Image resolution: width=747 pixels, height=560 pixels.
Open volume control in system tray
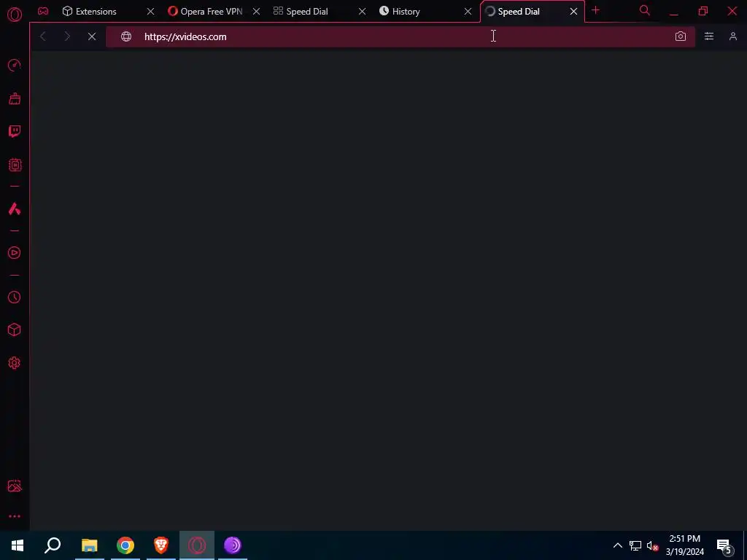point(652,545)
